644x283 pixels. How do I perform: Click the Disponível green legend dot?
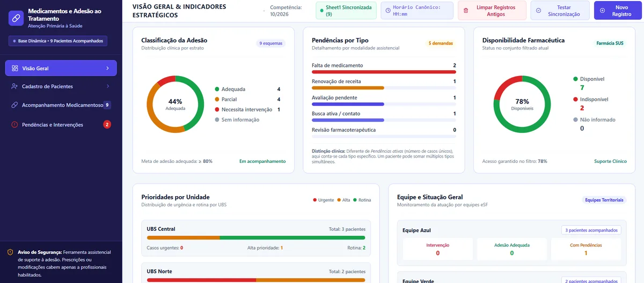(575, 79)
